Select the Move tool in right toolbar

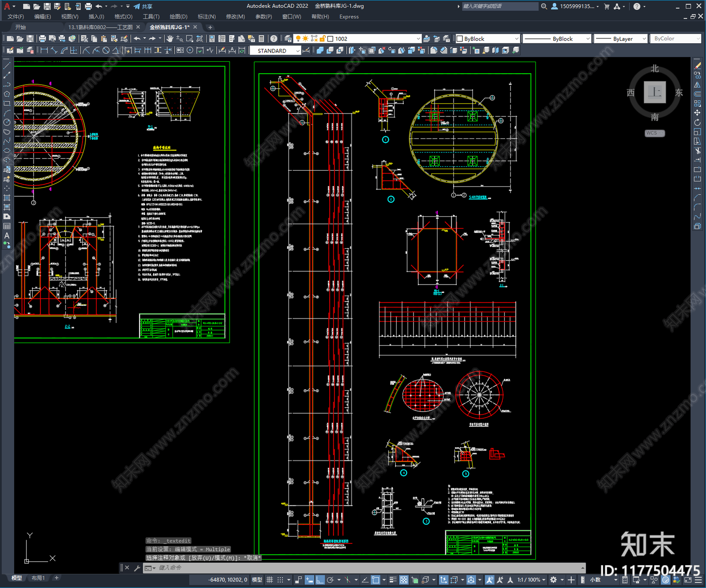click(x=697, y=113)
